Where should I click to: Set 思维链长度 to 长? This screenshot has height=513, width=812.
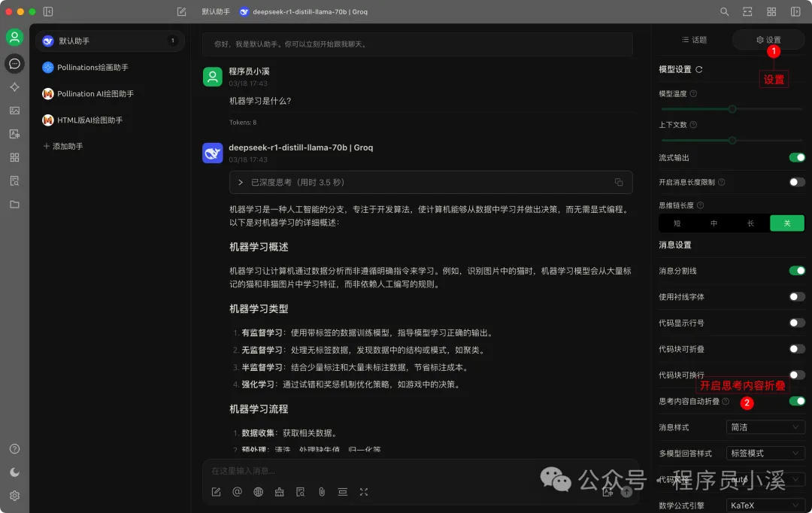point(750,223)
